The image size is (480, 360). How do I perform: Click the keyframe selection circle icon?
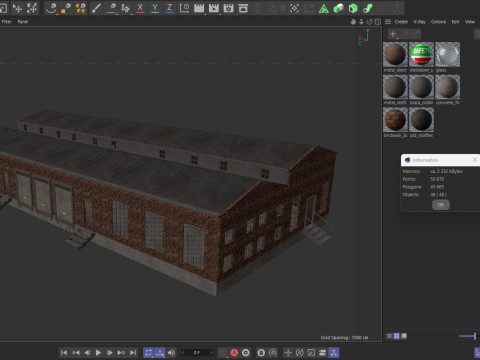pos(246,352)
